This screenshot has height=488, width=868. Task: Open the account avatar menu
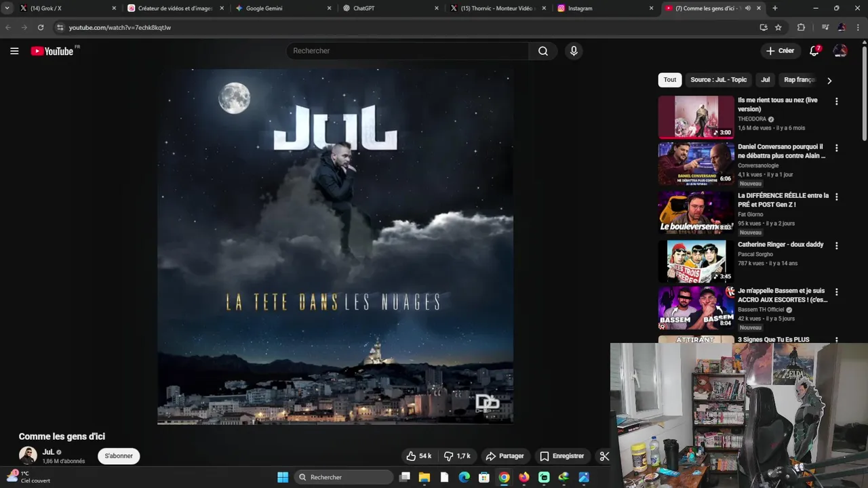click(x=840, y=51)
